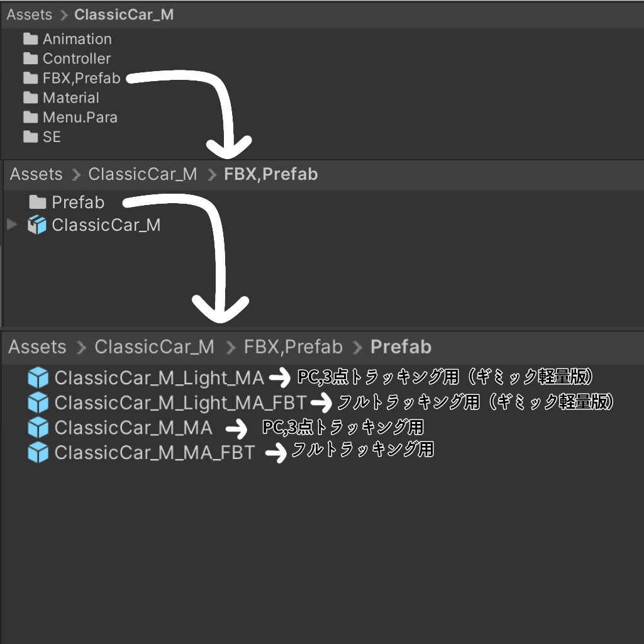Go to Assets in the top breadcrumb
Screen dimensions: 644x644
point(29,14)
